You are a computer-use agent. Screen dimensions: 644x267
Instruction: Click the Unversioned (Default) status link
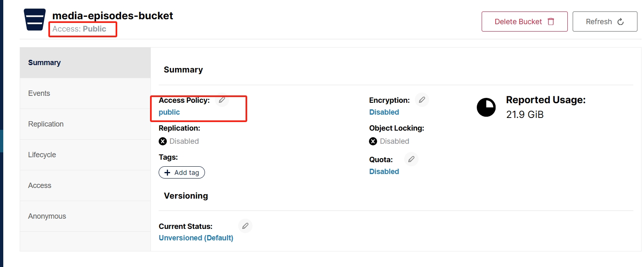[196, 238]
